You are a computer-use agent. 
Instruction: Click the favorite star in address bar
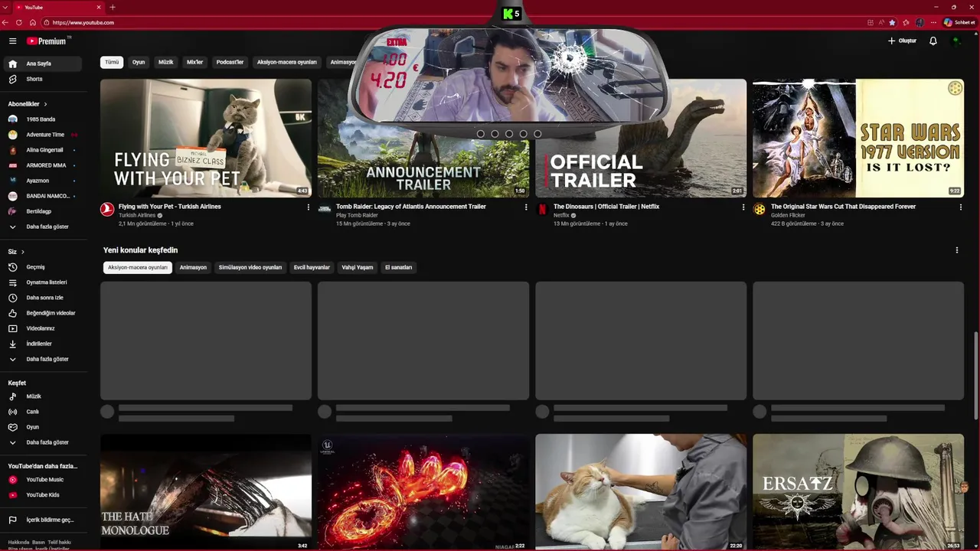click(892, 22)
